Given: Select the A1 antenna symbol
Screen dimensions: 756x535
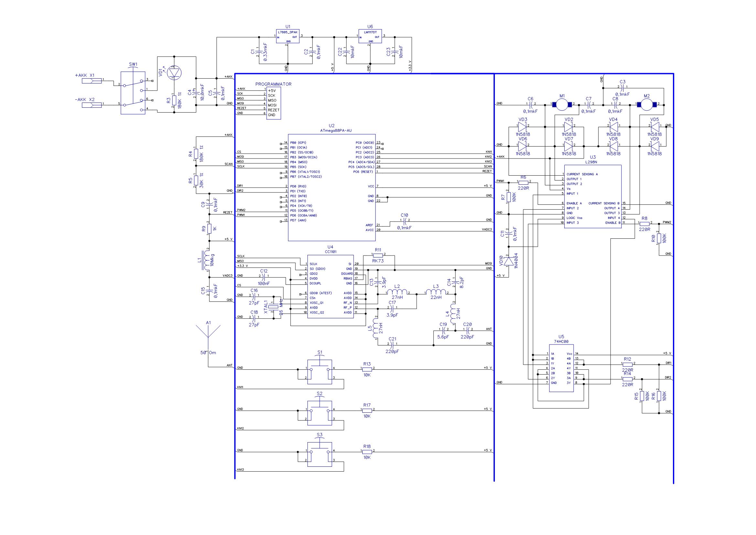Looking at the screenshot, I should tap(208, 333).
